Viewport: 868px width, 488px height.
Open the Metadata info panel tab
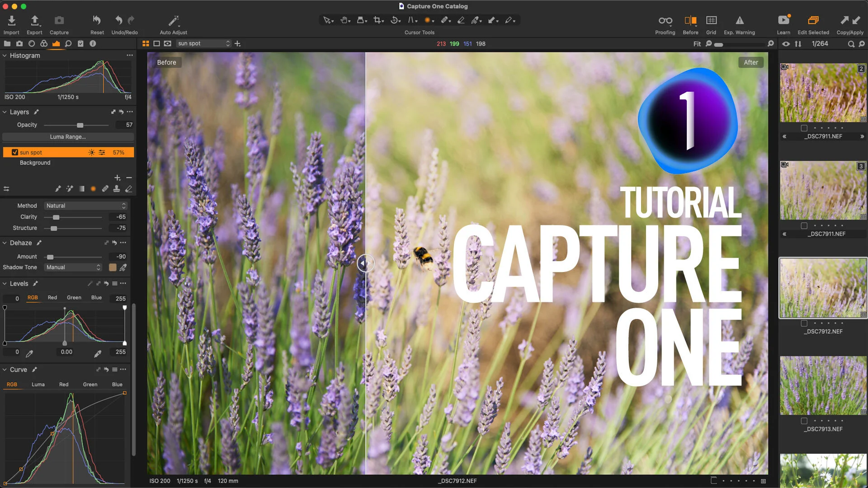93,43
